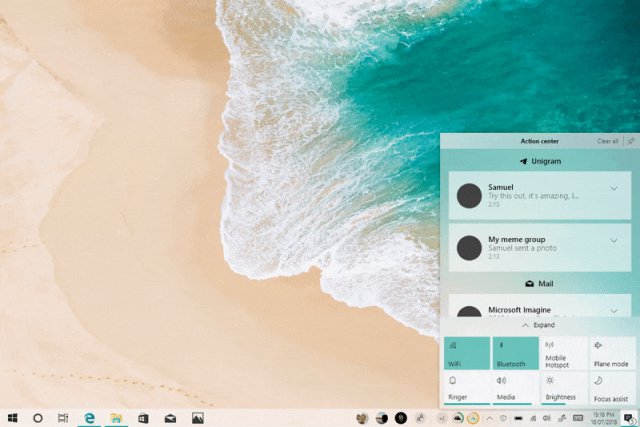The image size is (640, 427).
Task: Open the Photos app in taskbar
Action: [198, 417]
